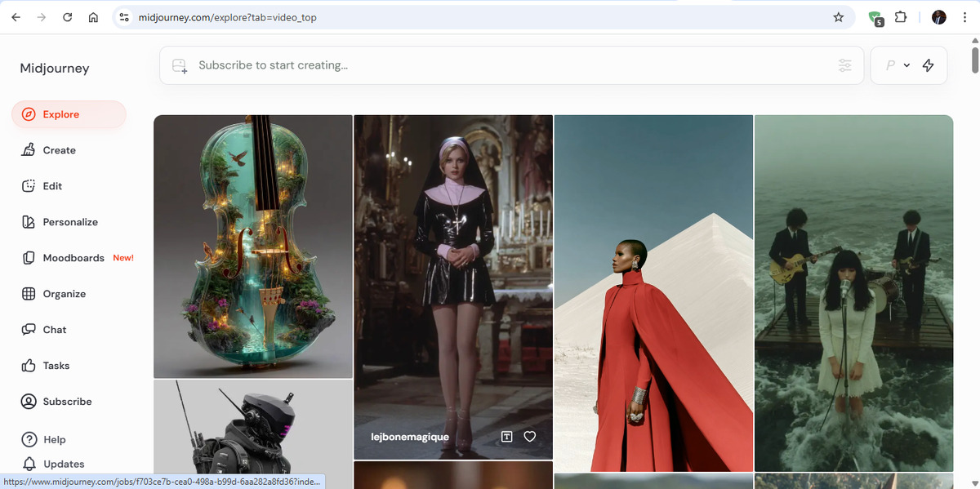This screenshot has height=489, width=980.
Task: Click the Subscribe link in sidebar
Action: (67, 402)
